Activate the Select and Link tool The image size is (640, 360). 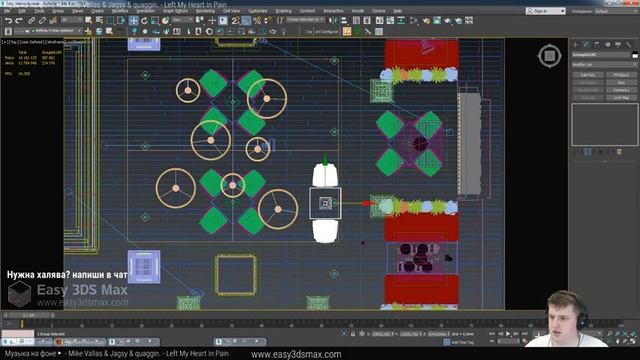point(31,20)
